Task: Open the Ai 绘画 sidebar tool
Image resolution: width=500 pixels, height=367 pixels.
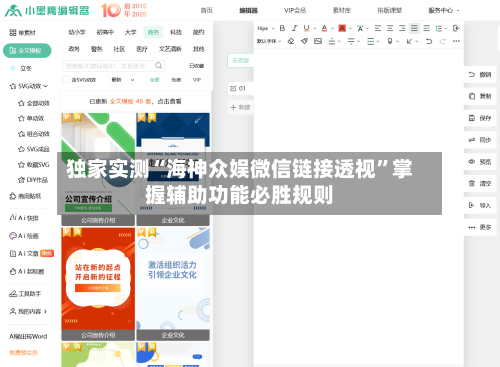Action: pyautogui.click(x=24, y=236)
